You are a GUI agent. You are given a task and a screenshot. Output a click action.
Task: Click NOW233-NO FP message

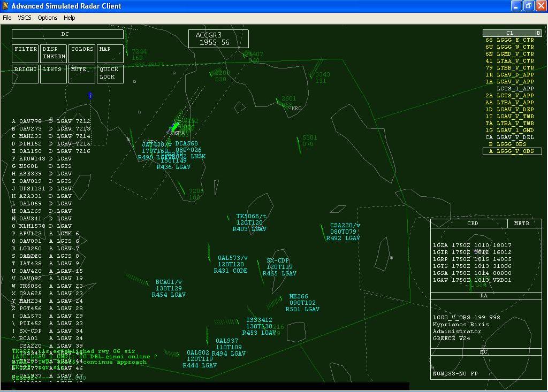point(455,373)
